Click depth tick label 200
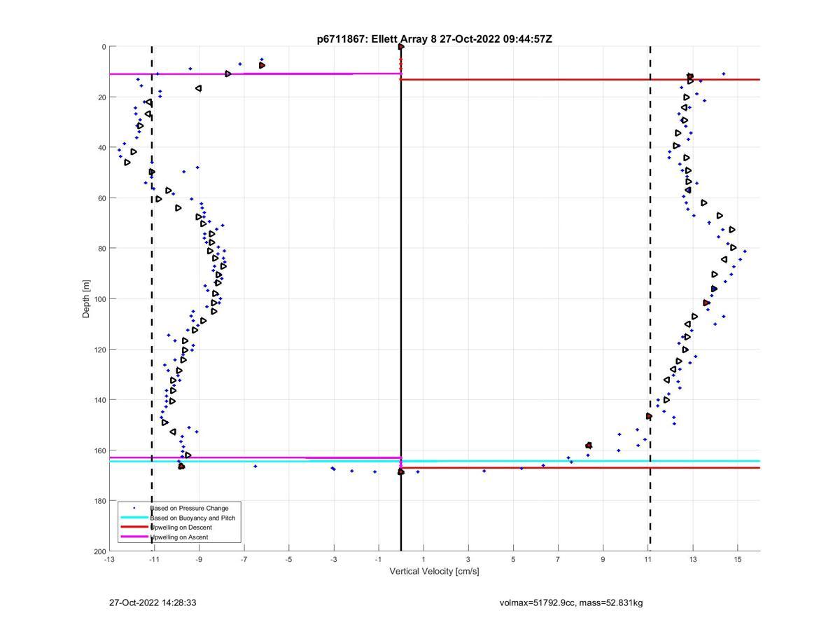The height and width of the screenshot is (620, 840). click(x=99, y=551)
